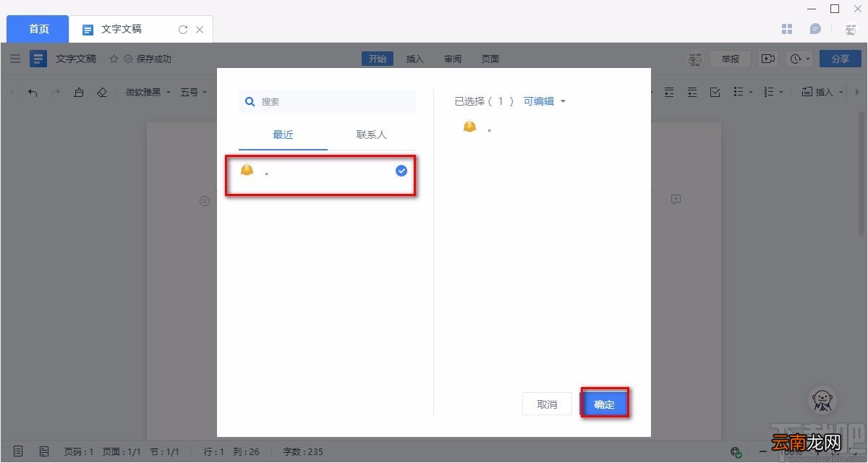This screenshot has width=868, height=463.
Task: Click the spell check globe icon
Action: (x=736, y=451)
